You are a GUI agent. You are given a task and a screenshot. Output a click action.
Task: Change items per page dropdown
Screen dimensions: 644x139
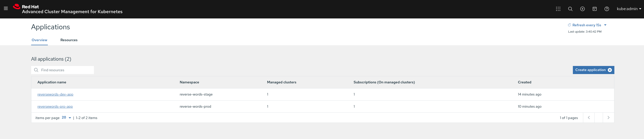click(66, 118)
